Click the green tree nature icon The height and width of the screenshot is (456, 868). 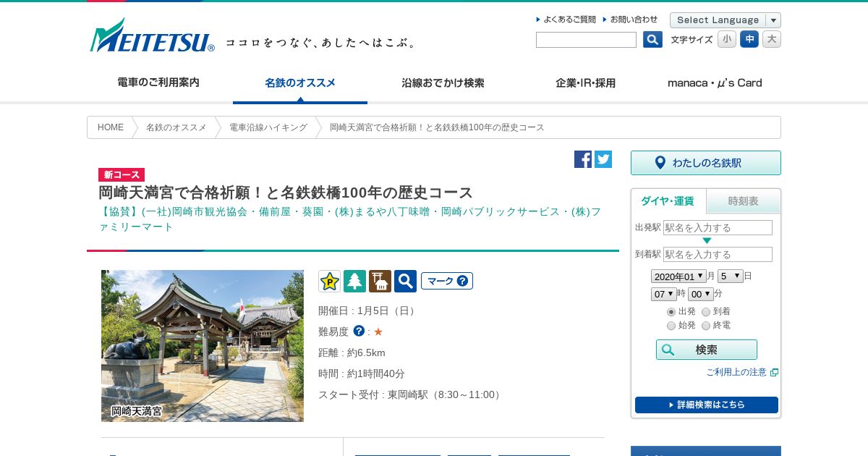(x=354, y=281)
